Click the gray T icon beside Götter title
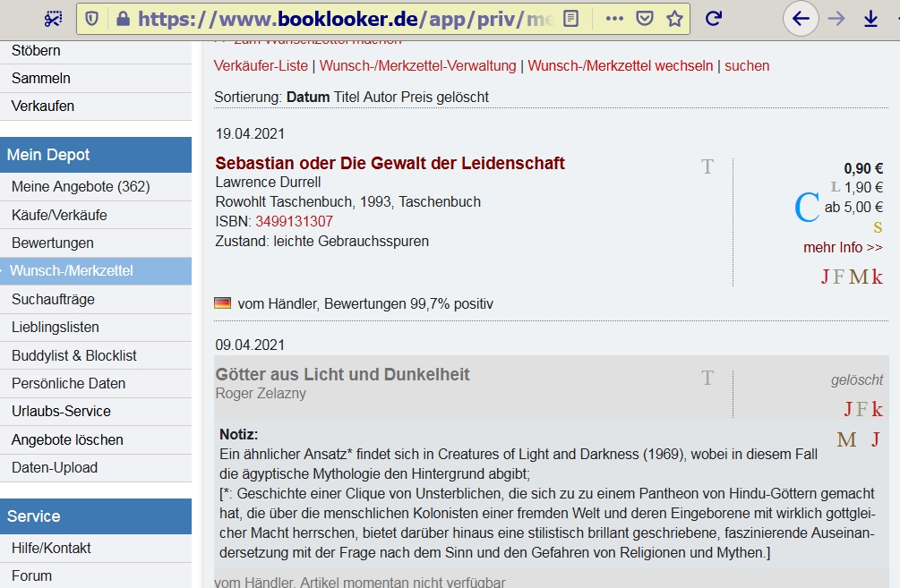Screen dimensions: 900x588 coord(707,378)
